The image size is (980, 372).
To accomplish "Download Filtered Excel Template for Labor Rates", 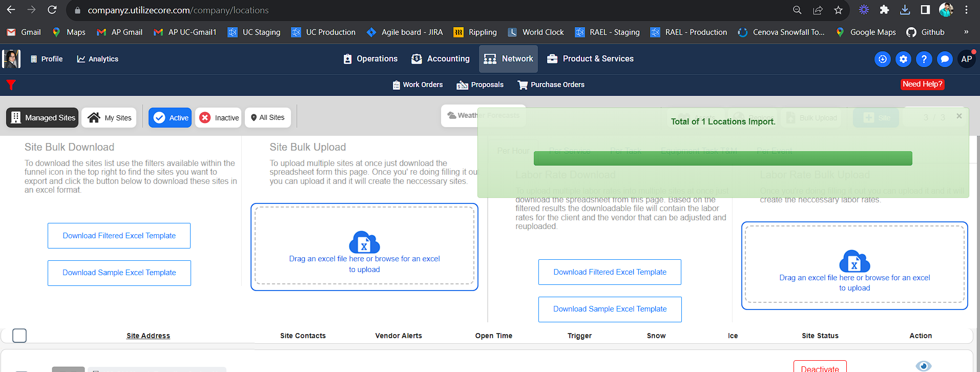I will pos(610,272).
